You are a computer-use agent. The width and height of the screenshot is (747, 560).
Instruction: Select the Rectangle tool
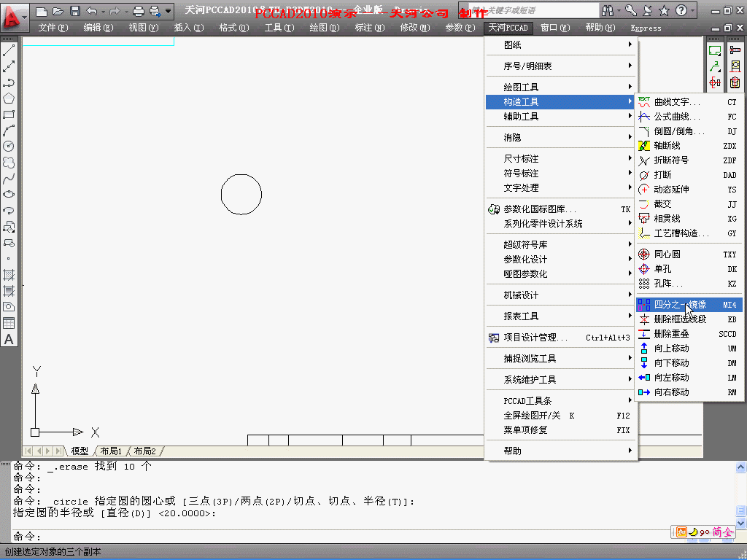9,114
